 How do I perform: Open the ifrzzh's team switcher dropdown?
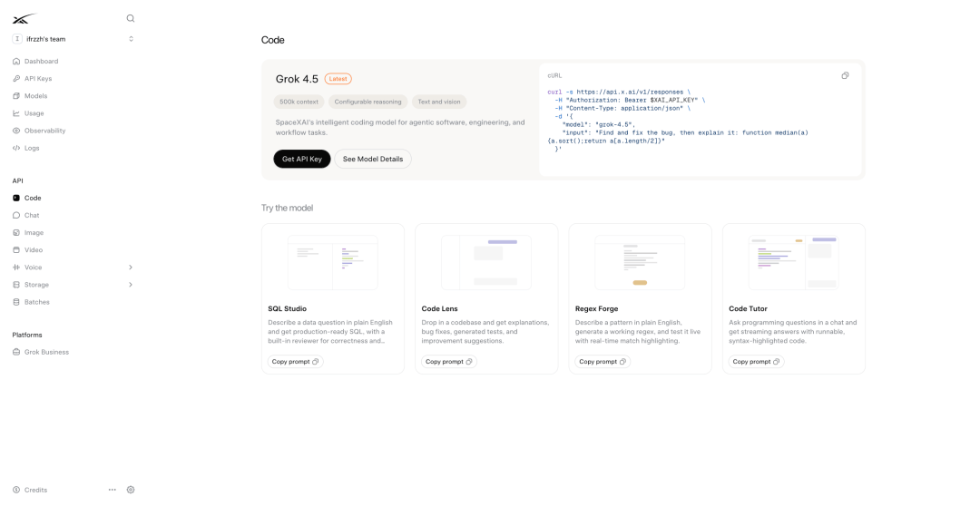(73, 39)
